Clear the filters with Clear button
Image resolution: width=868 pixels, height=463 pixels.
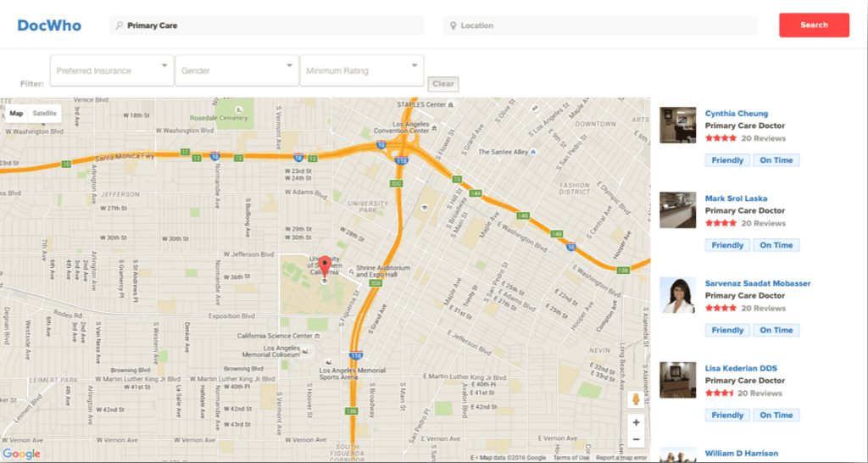pos(442,84)
